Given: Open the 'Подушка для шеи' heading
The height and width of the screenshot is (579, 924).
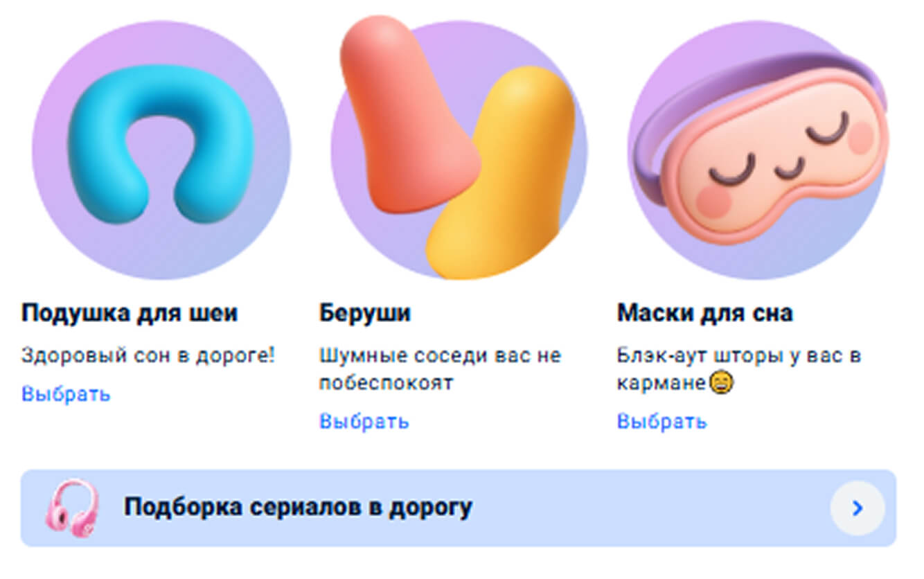Looking at the screenshot, I should point(130,313).
